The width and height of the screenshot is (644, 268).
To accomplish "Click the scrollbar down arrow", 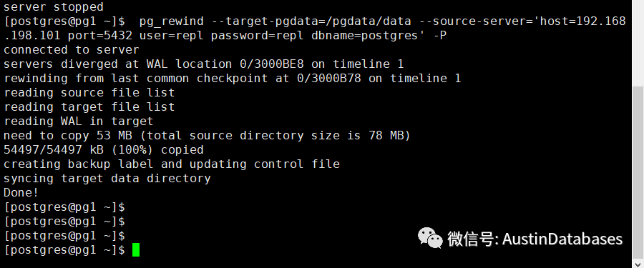I will coord(638,263).
